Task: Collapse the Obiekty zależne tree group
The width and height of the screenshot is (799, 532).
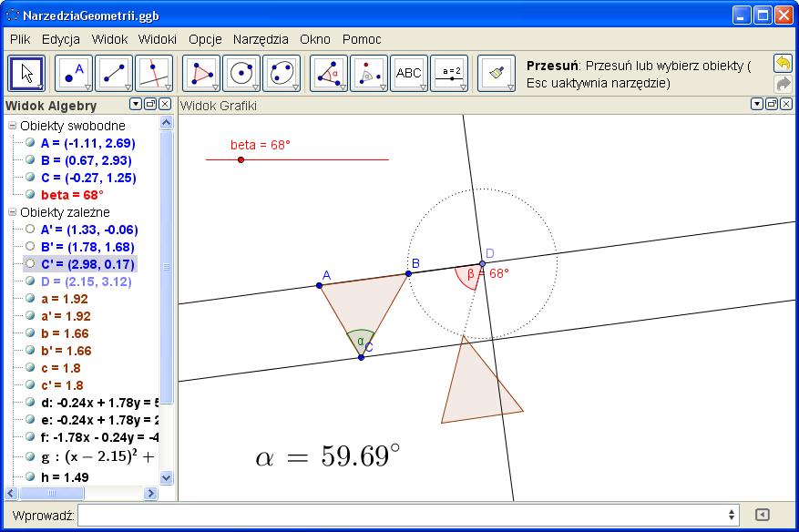Action: point(12,212)
